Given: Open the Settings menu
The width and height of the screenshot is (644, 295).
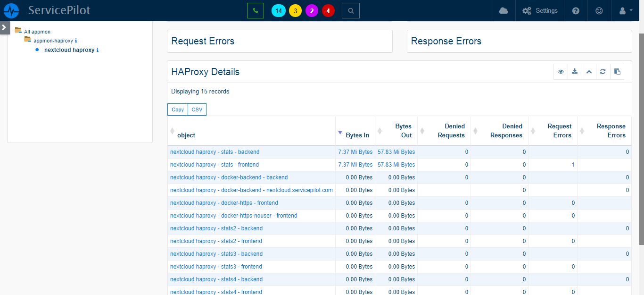Looking at the screenshot, I should click(540, 10).
